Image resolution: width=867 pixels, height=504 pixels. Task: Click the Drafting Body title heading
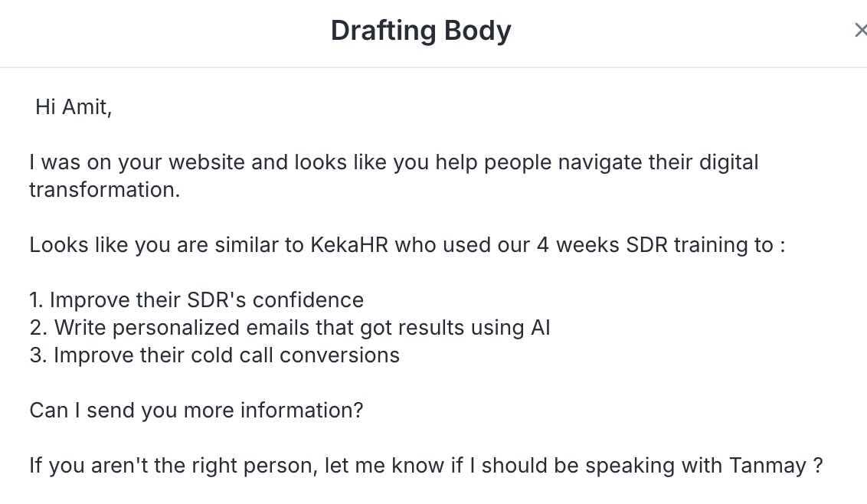[420, 31]
